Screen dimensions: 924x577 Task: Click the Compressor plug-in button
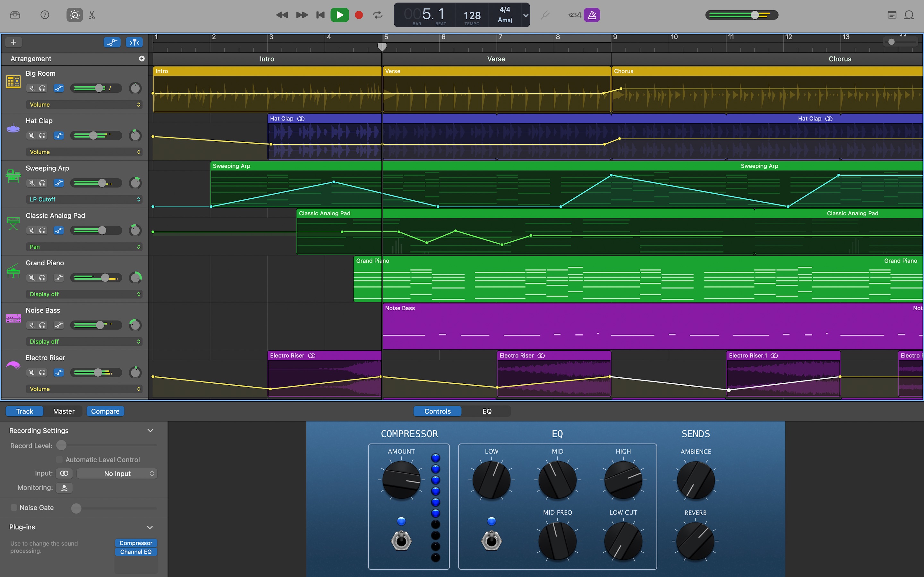135,543
